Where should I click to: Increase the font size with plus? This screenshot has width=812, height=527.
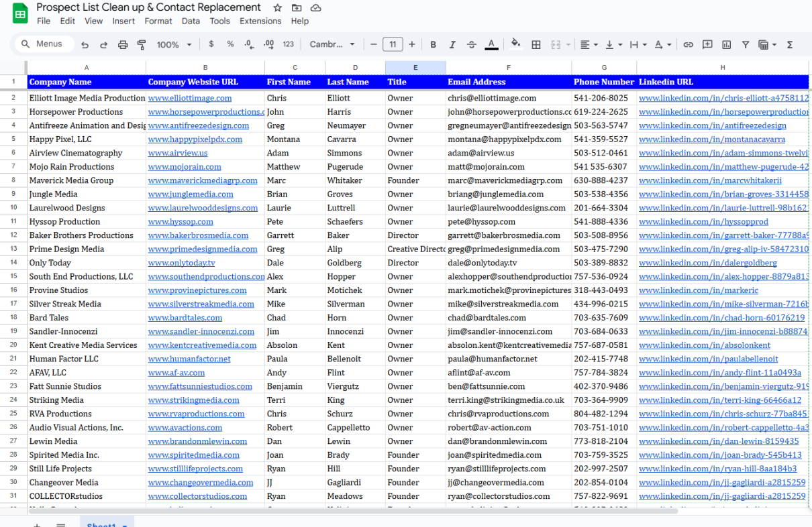412,44
